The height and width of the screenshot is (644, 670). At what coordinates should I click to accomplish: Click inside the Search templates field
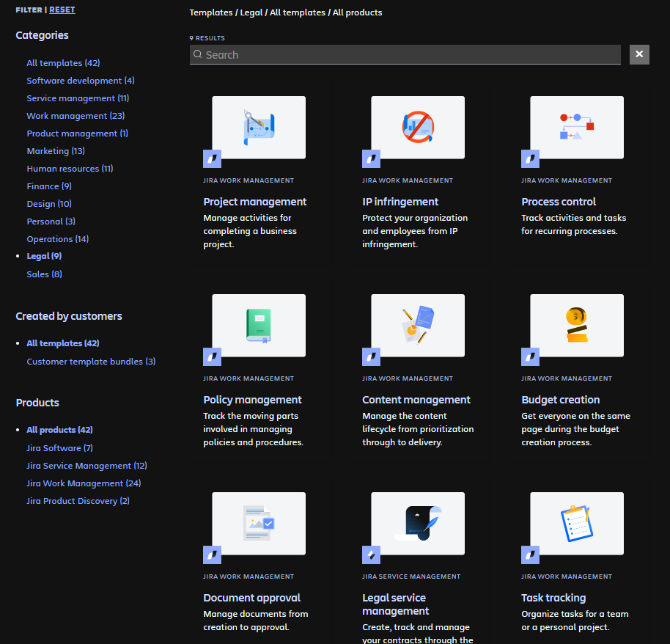point(403,54)
